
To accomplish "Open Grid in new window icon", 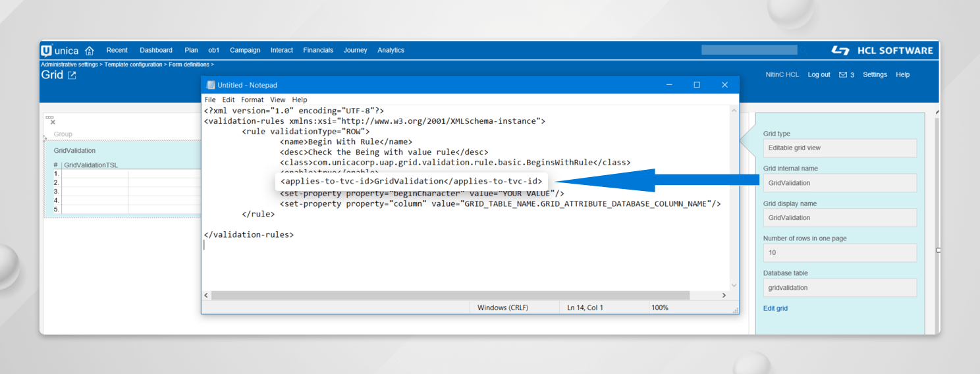I will (x=72, y=76).
